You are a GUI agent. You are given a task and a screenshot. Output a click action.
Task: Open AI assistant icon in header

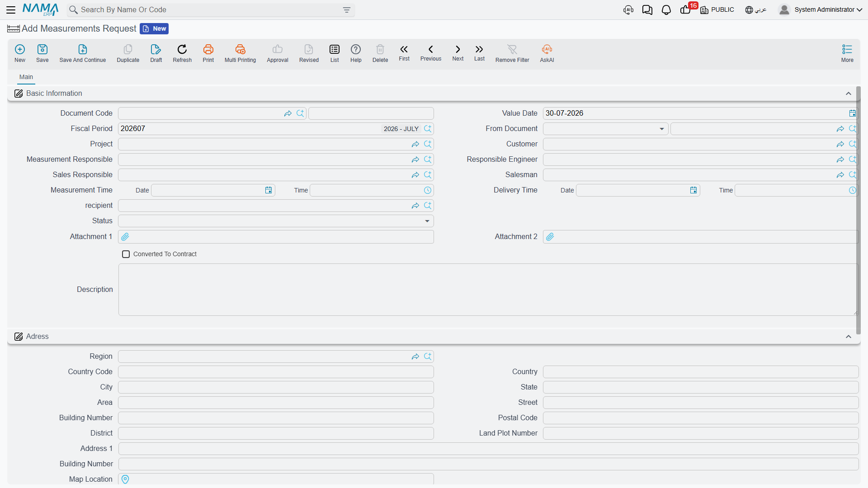[628, 10]
